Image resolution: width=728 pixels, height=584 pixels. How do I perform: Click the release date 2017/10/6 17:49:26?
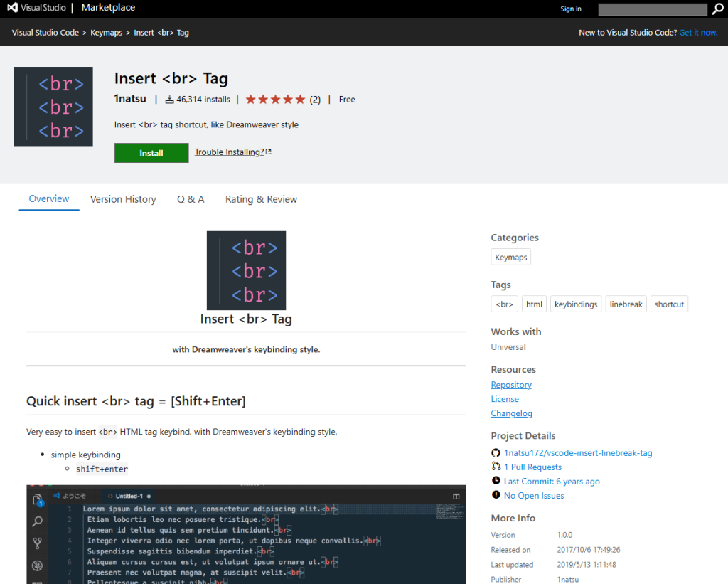tap(589, 550)
